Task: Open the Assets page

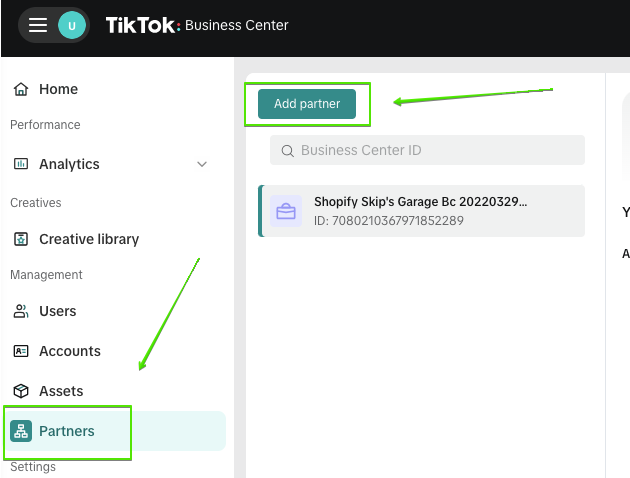Action: (x=61, y=391)
